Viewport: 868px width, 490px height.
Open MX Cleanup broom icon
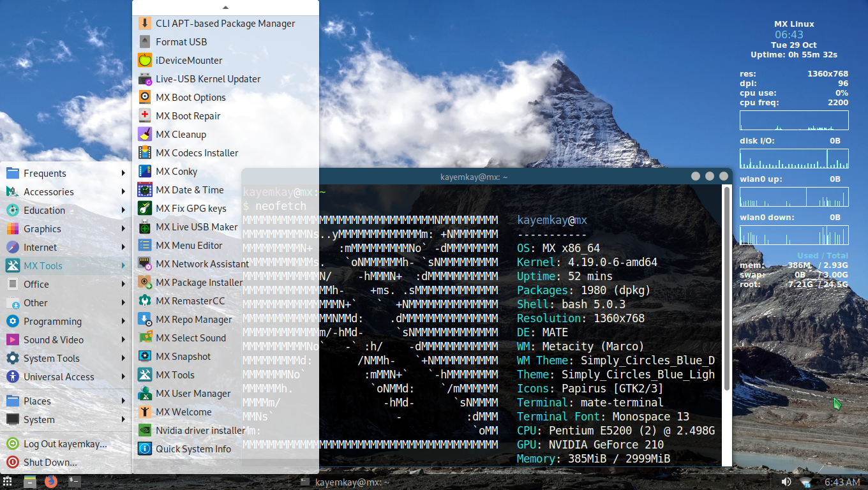[x=145, y=135]
